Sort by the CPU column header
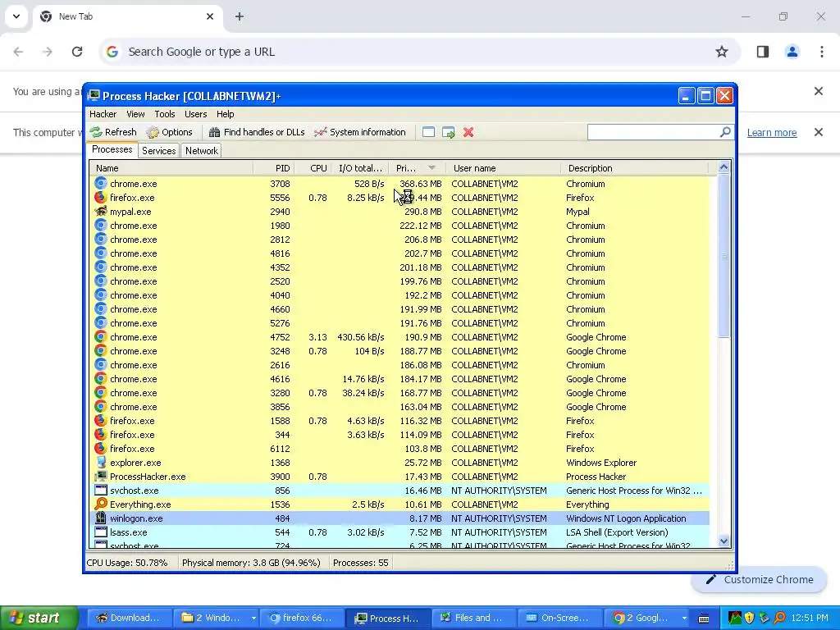This screenshot has height=630, width=840. click(313, 168)
